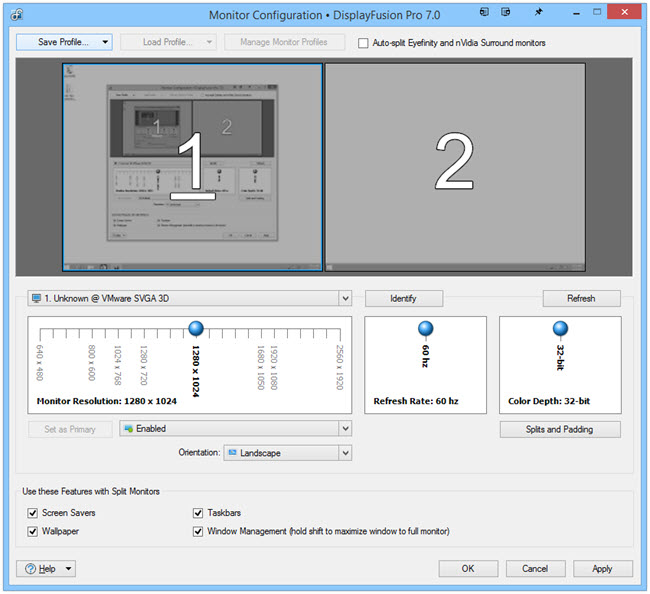This screenshot has width=650, height=594.
Task: Click the Refresh Rate slider knob
Action: coord(425,328)
